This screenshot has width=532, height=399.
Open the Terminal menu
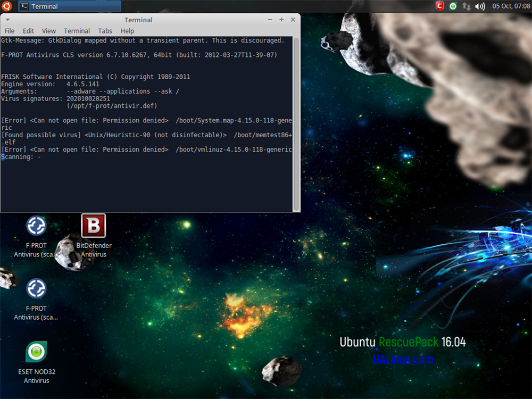pyautogui.click(x=77, y=31)
